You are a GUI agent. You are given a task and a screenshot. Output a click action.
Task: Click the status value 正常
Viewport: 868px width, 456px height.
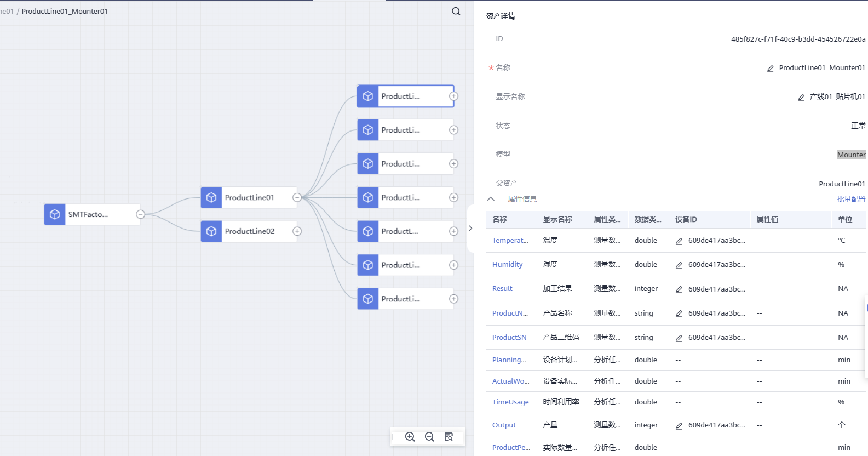pos(858,126)
